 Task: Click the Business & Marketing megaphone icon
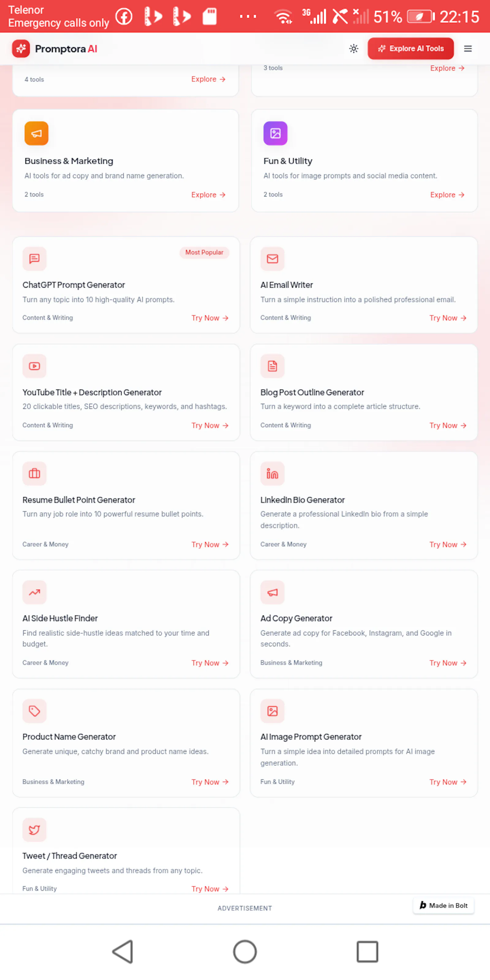36,133
